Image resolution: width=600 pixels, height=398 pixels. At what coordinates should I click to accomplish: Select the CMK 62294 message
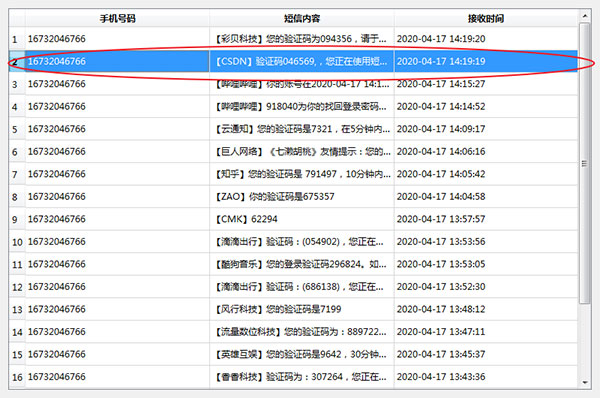[302, 219]
